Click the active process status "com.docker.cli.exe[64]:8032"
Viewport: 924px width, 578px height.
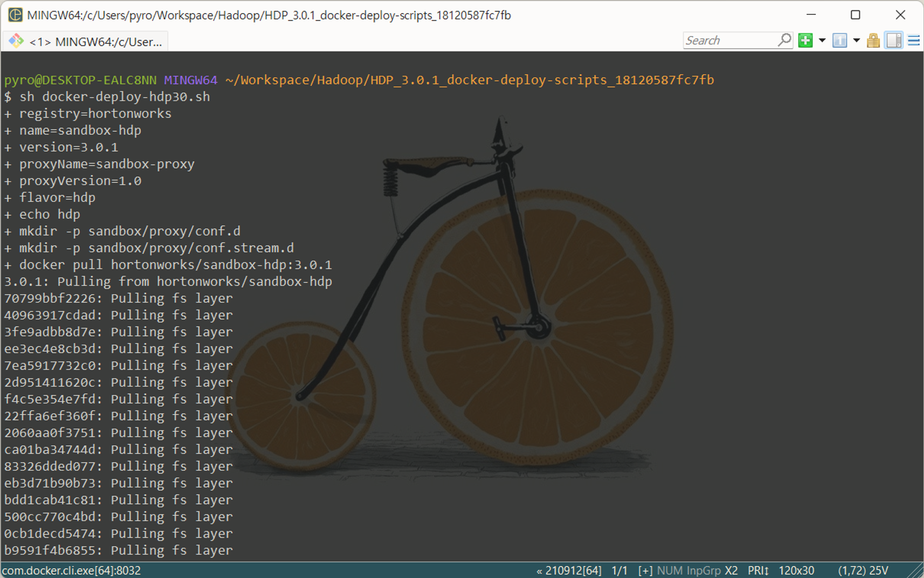pyautogui.click(x=72, y=571)
